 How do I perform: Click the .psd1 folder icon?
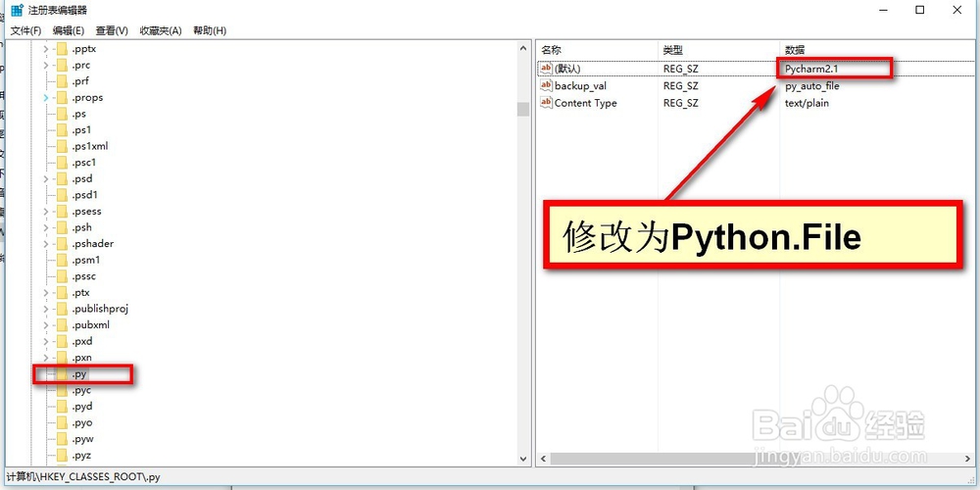coord(61,195)
